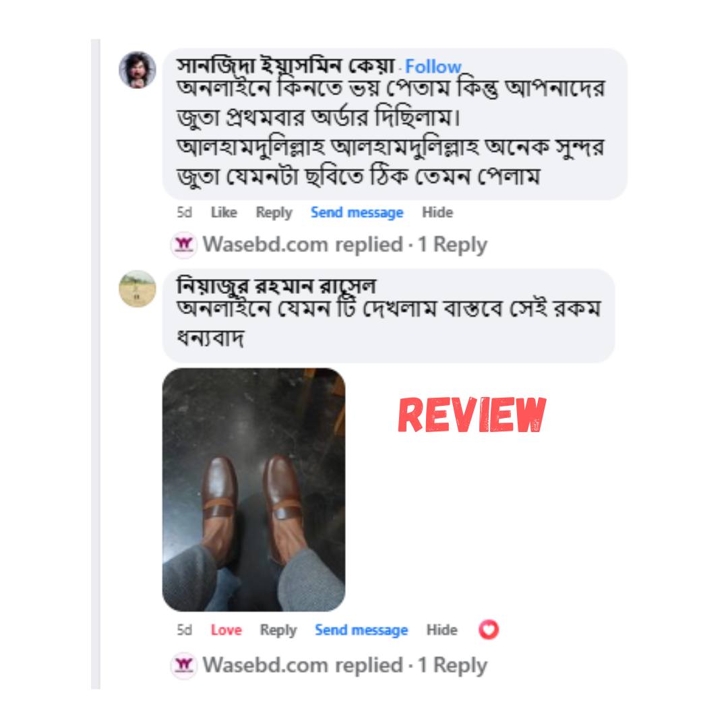
Task: Expand first Wasebd.com replied 1 Reply thread
Action: click(345, 245)
